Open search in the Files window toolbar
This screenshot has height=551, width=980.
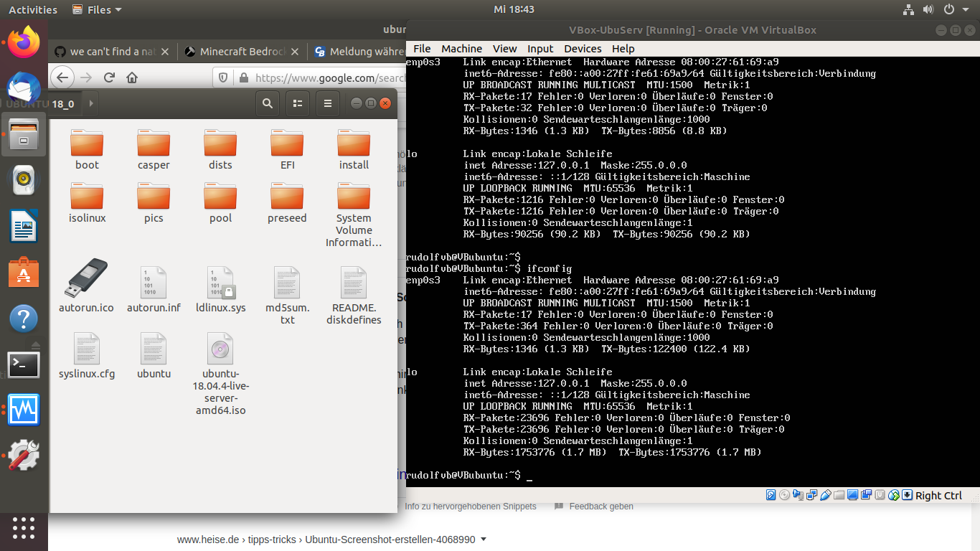point(268,103)
